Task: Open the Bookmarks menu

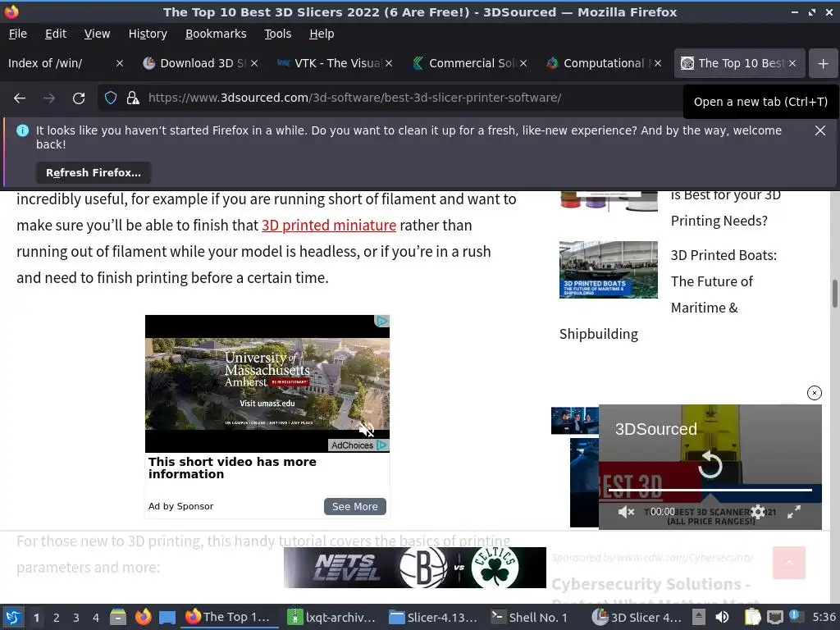Action: [216, 34]
